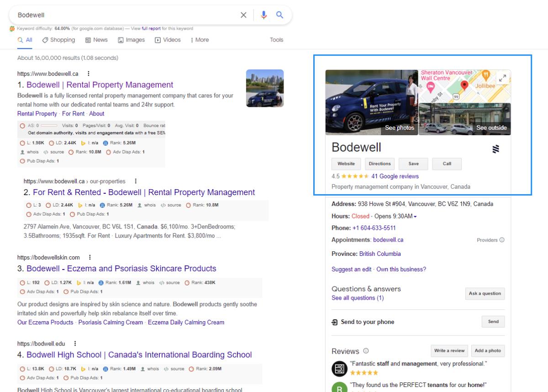Start voice search with the microphone icon
The width and height of the screenshot is (548, 392).
264,15
